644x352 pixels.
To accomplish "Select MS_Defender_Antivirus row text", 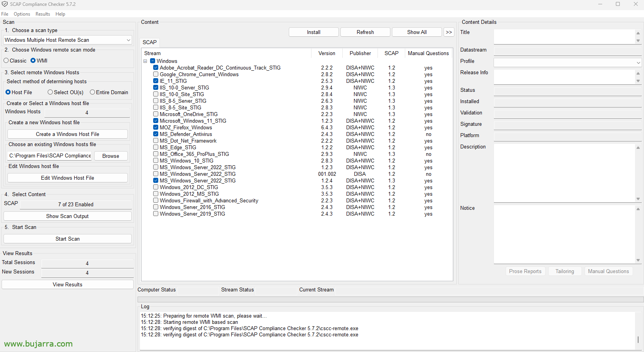I will coord(186,134).
